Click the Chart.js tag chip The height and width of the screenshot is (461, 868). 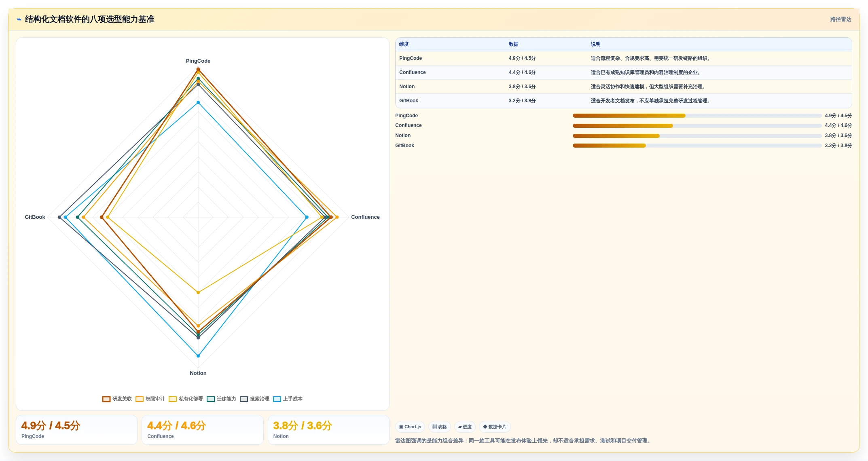pyautogui.click(x=410, y=427)
